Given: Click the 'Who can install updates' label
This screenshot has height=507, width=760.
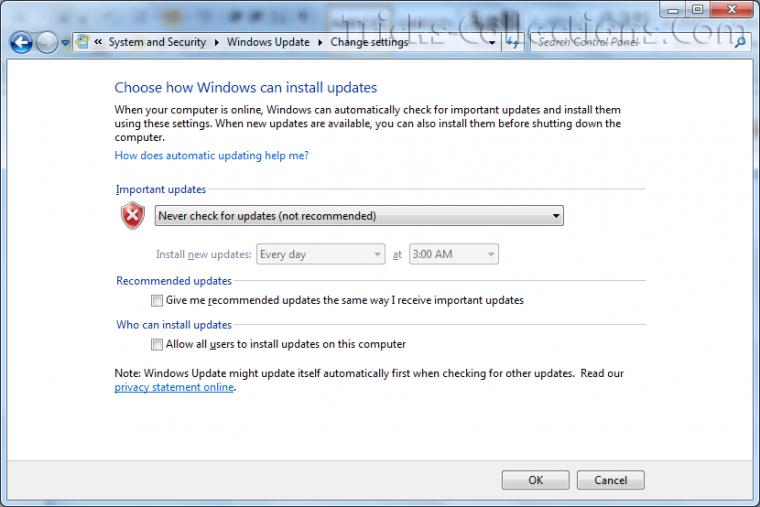Looking at the screenshot, I should [x=174, y=325].
